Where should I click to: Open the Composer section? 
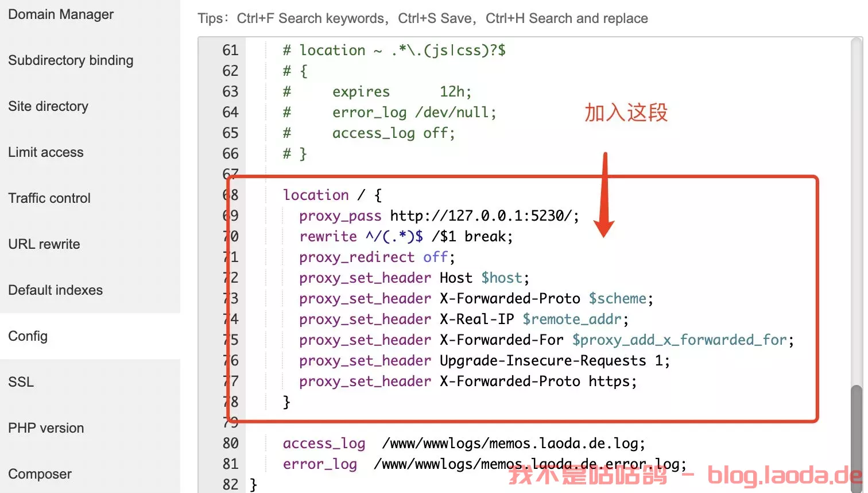point(40,474)
